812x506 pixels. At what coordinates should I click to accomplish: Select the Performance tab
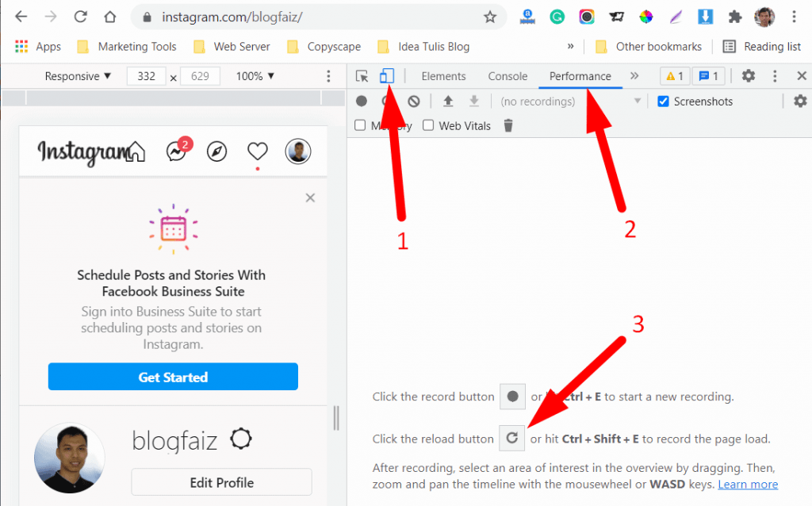point(580,76)
